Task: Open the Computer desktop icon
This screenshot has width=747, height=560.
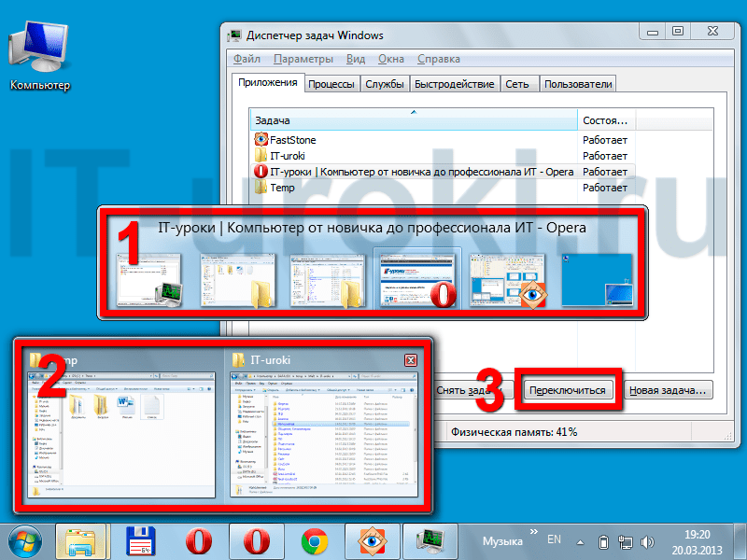Action: click(x=40, y=57)
